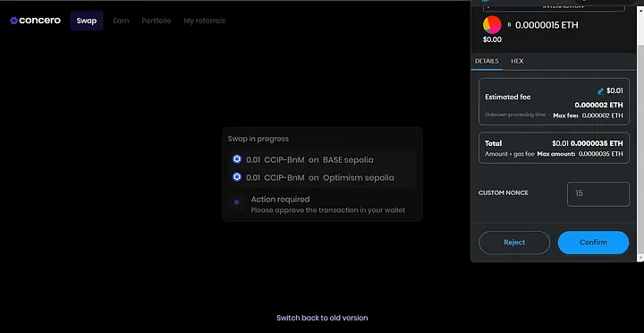Click the 0.01 CCIP-BnM on Optimism sepolia row

(x=322, y=177)
